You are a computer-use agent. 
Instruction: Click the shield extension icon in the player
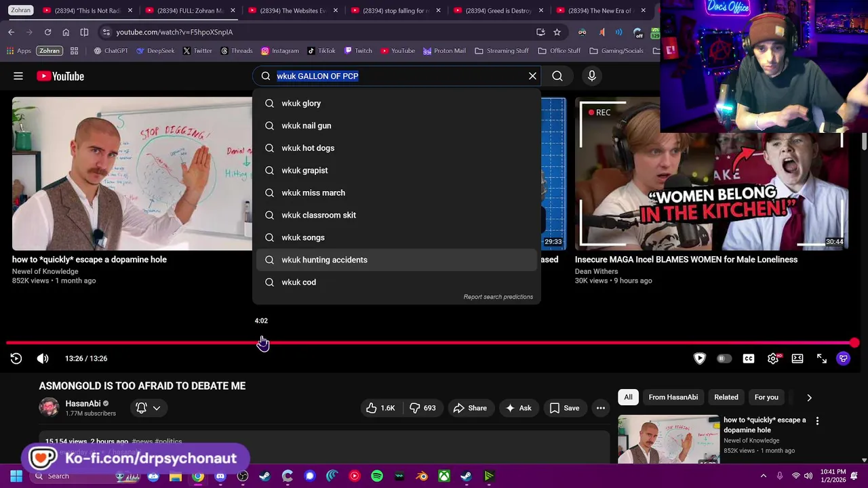pyautogui.click(x=700, y=359)
